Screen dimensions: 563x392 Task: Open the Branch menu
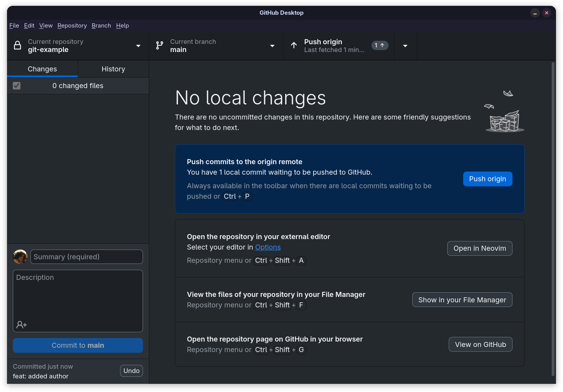(101, 26)
